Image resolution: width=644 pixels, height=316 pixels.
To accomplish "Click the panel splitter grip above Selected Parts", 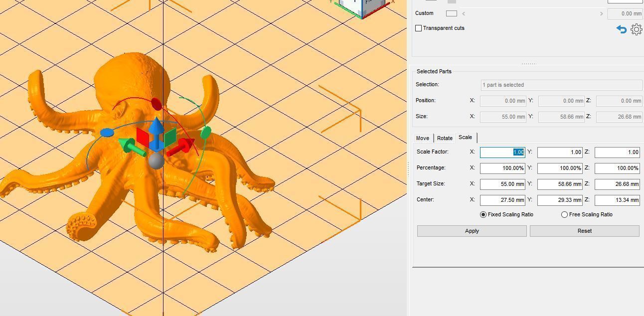I will [x=528, y=64].
